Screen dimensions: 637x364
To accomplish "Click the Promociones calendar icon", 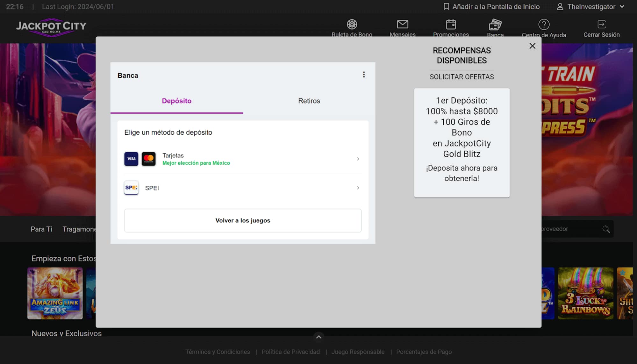I will click(451, 24).
